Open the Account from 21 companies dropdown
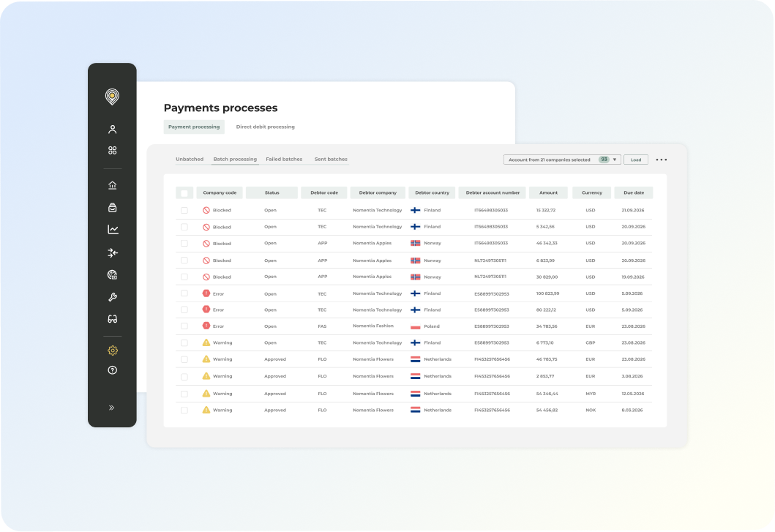 (x=562, y=160)
